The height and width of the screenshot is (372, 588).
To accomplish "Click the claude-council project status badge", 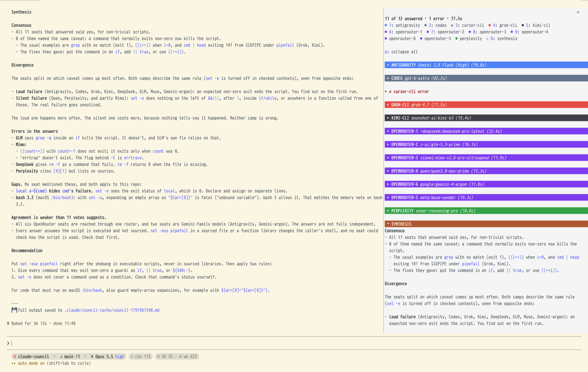I will click(x=31, y=356).
